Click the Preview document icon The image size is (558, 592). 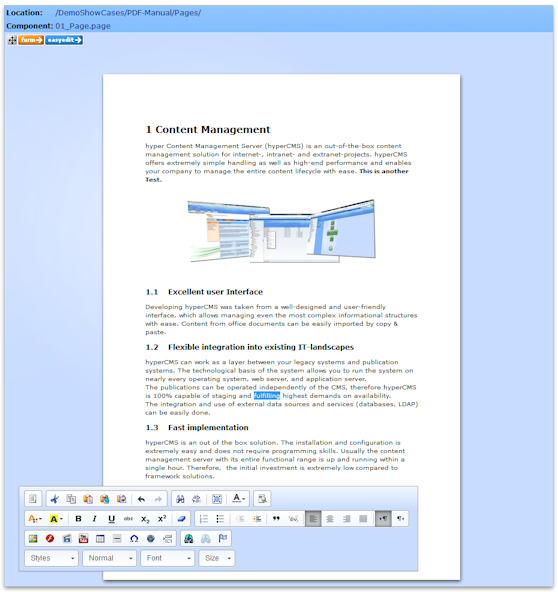pos(262,499)
